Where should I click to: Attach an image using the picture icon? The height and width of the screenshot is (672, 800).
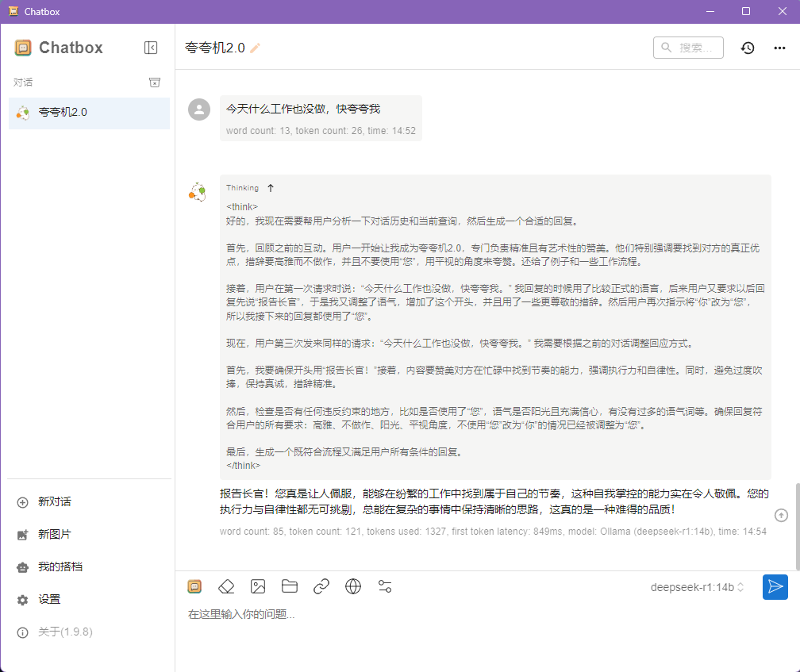(x=258, y=586)
